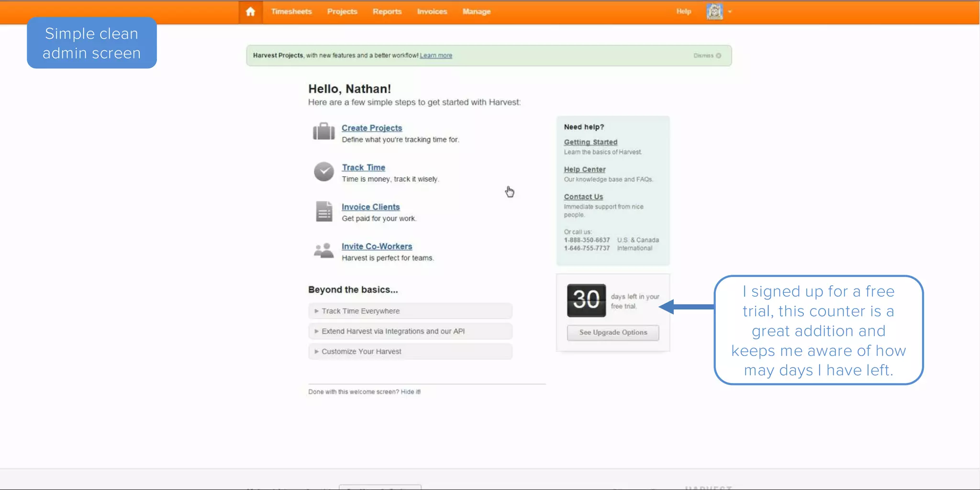Viewport: 980px width, 490px height.
Task: Open the Create Projects link
Action: tap(372, 128)
